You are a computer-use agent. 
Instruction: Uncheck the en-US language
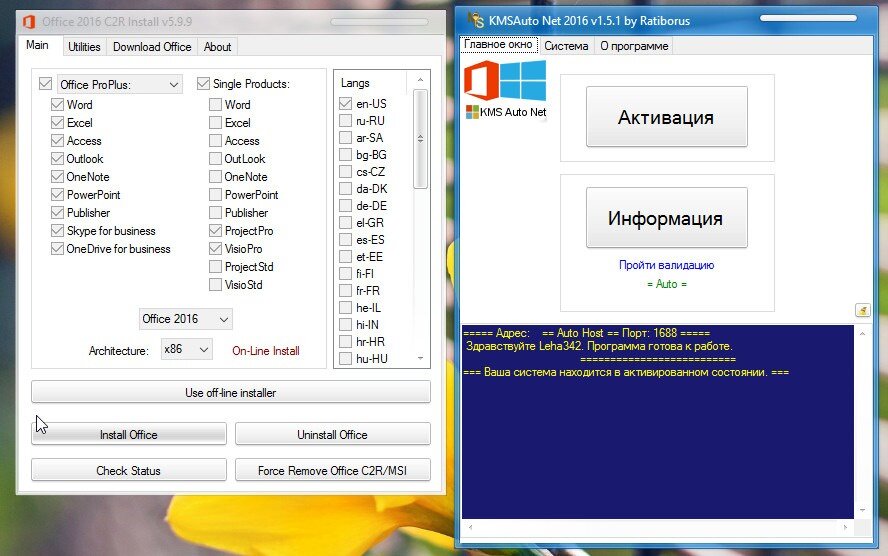coord(345,104)
